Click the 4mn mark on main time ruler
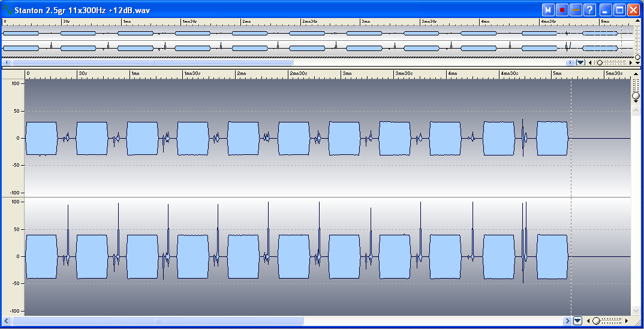644x329 pixels. coord(453,73)
